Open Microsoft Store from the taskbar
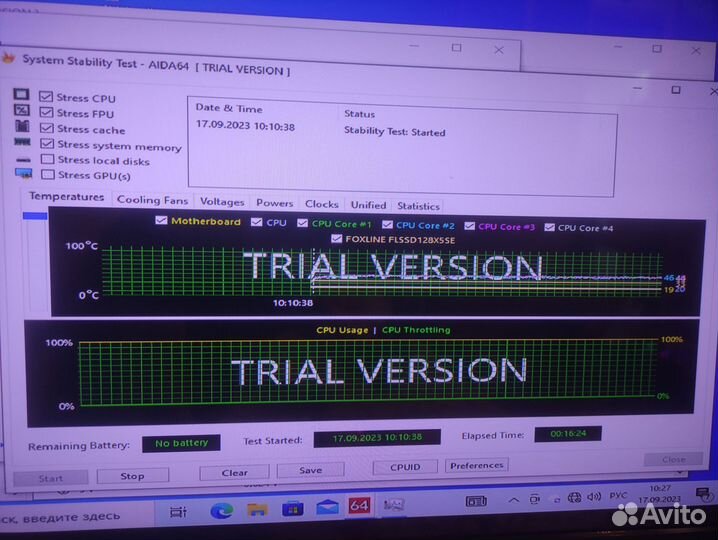This screenshot has width=718, height=540. 291,509
